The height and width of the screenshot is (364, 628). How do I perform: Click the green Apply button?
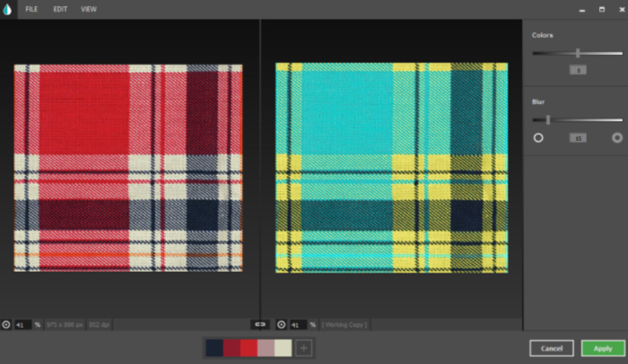[603, 349]
